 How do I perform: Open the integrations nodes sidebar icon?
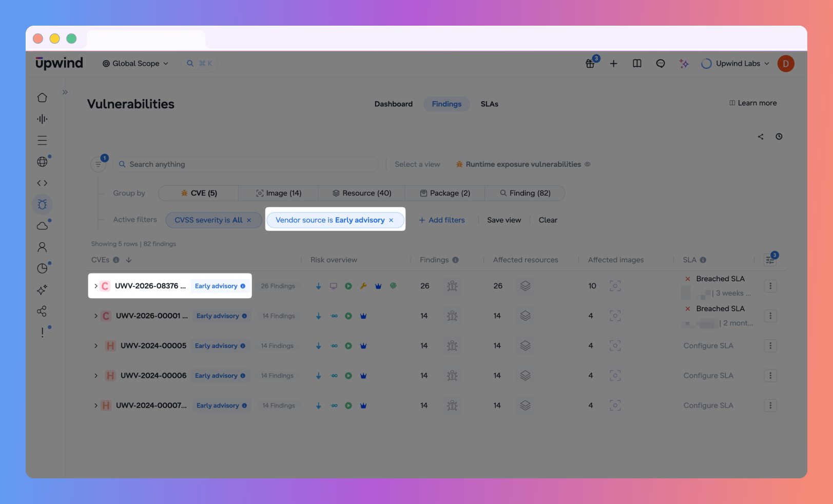tap(42, 311)
